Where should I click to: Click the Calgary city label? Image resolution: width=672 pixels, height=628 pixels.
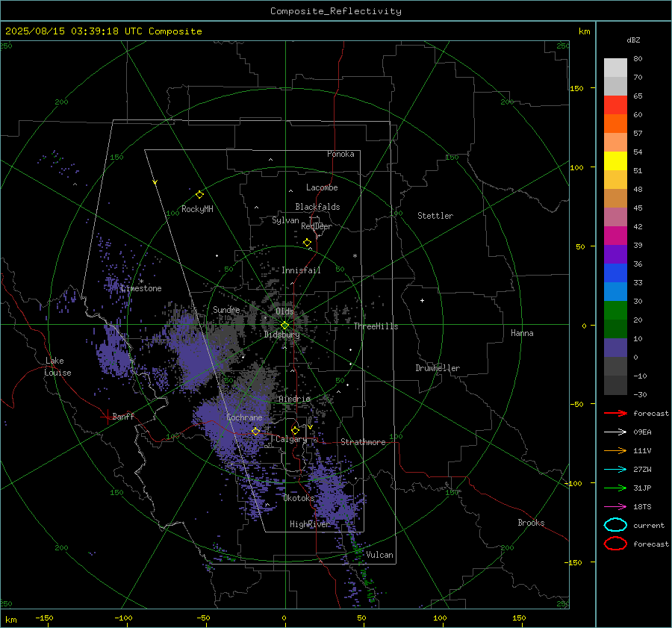point(291,439)
